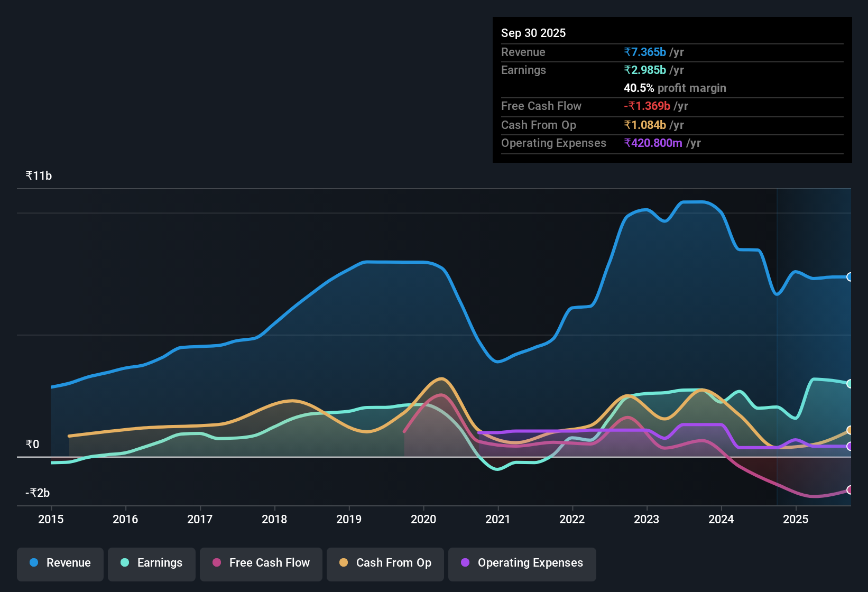Toggle the Revenue series visibility
Screen dimensions: 868x592
coord(60,563)
